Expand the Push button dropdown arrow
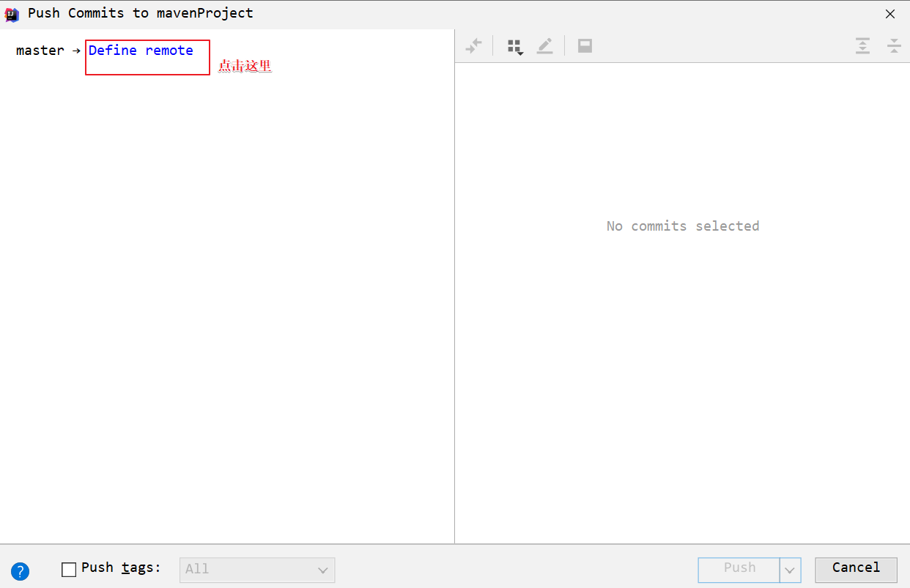Screen dimensions: 910x588 click(x=790, y=570)
